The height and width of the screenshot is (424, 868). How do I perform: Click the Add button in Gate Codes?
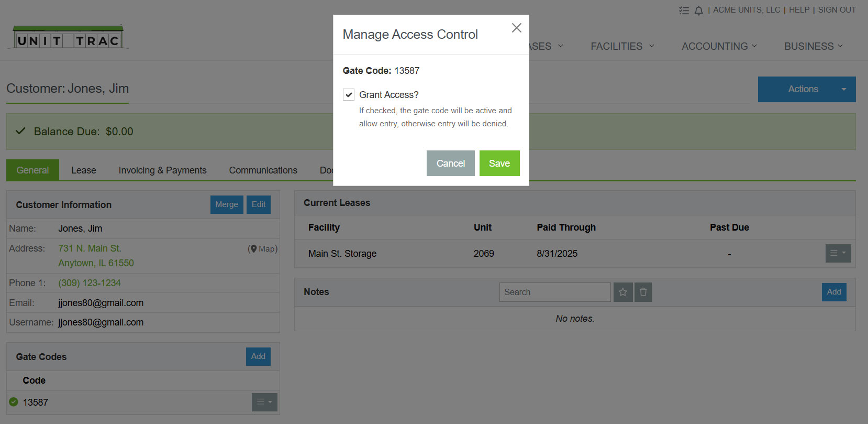tap(258, 356)
